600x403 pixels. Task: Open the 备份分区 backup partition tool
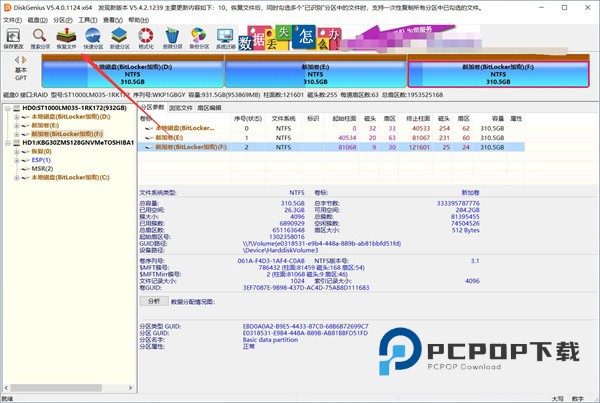(199, 36)
